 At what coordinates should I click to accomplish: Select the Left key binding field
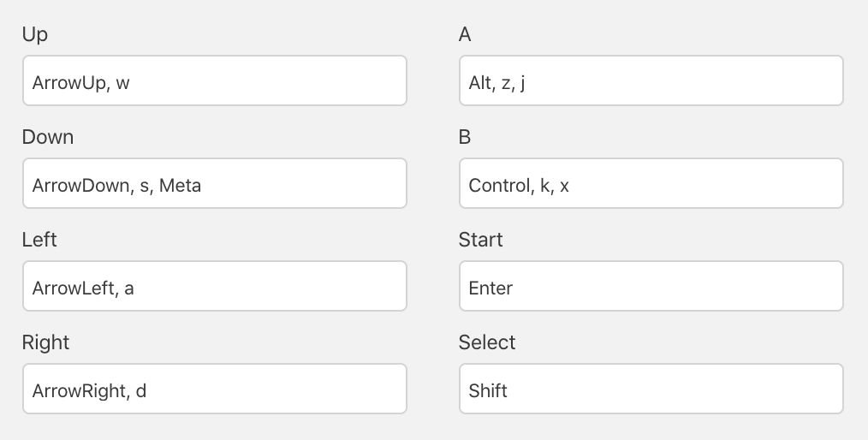click(x=214, y=287)
